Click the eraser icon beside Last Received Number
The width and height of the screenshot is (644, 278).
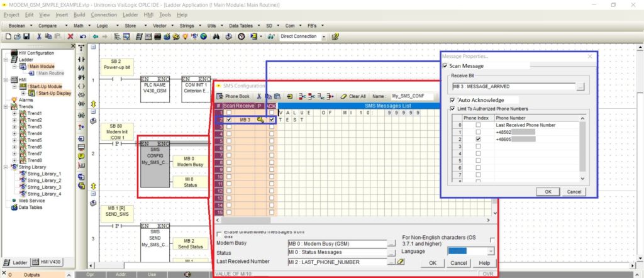[401, 261]
